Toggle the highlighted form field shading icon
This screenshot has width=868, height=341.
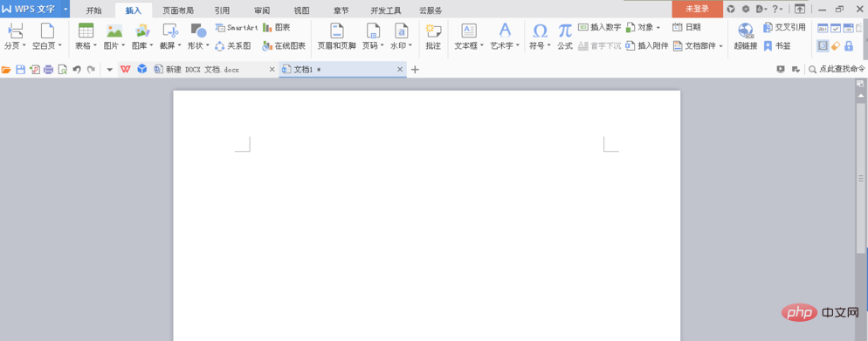(823, 46)
